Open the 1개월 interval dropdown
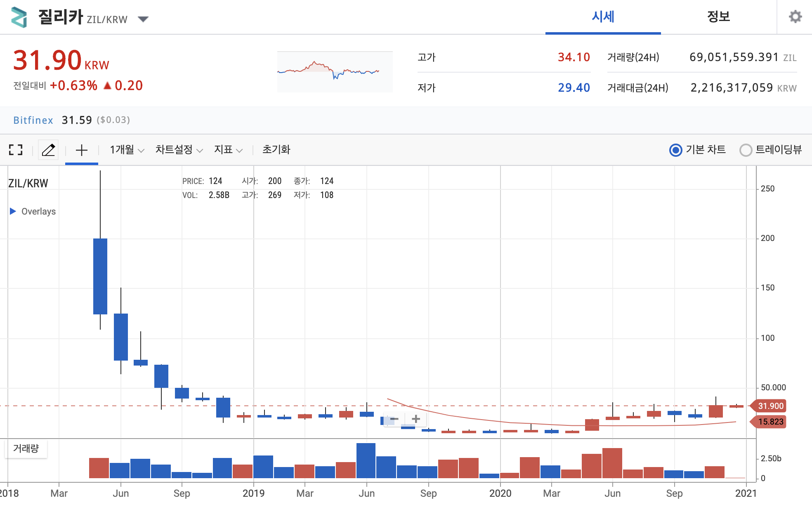 tap(127, 150)
